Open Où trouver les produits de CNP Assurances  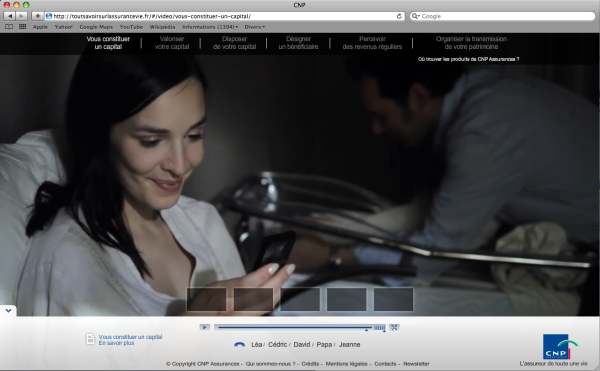point(468,59)
